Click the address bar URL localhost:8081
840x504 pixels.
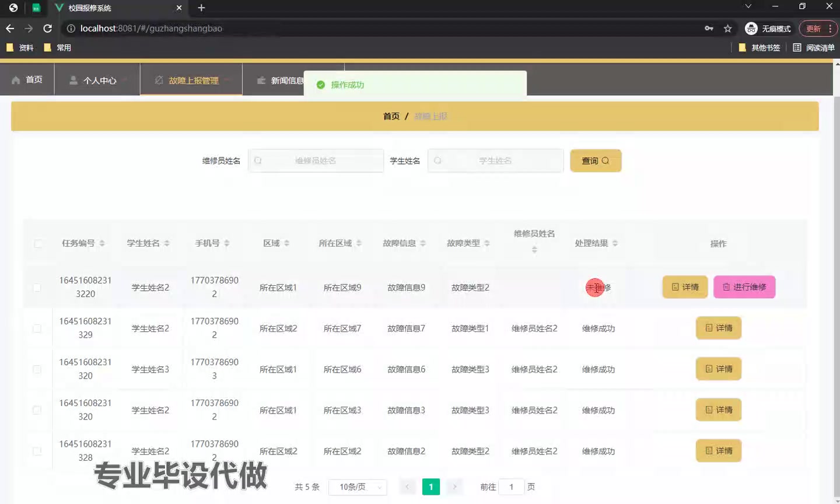(x=151, y=29)
